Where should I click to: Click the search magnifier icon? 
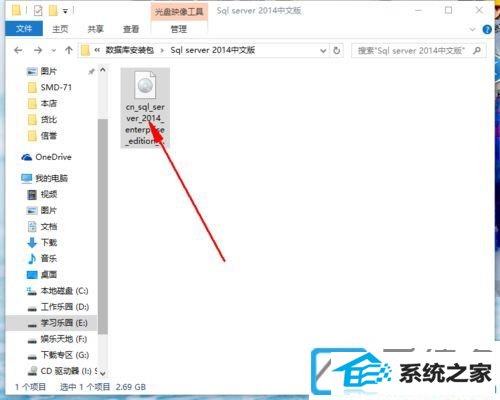click(x=477, y=51)
